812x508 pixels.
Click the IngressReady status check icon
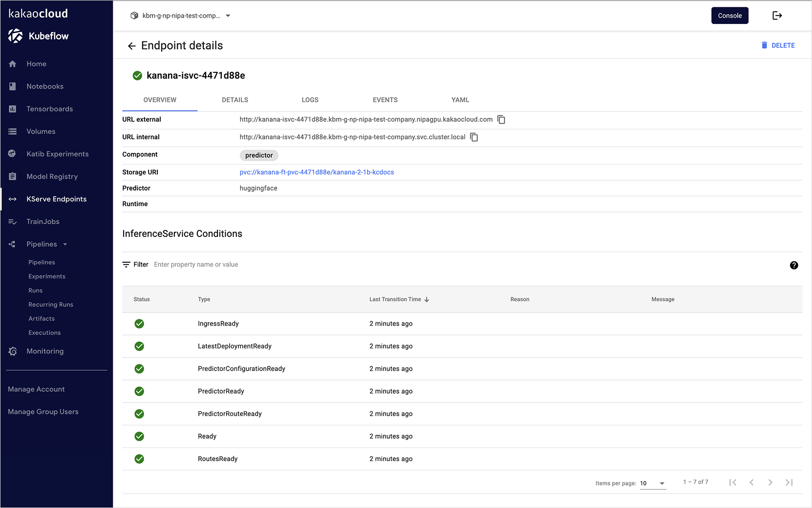(139, 324)
